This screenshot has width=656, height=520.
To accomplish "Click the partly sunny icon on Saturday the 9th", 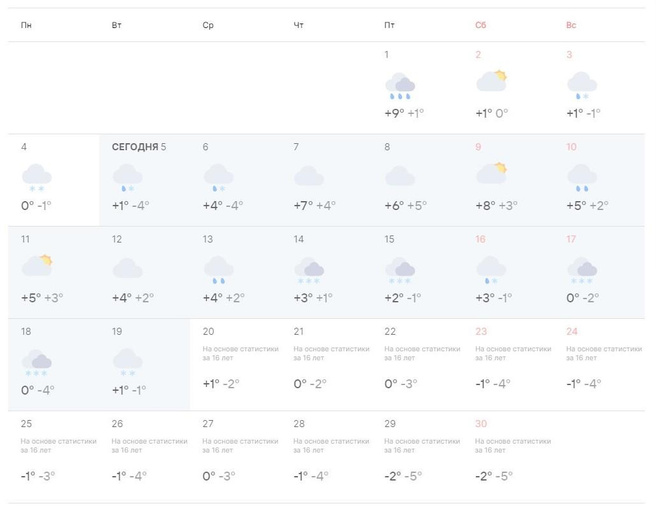I will point(490,174).
